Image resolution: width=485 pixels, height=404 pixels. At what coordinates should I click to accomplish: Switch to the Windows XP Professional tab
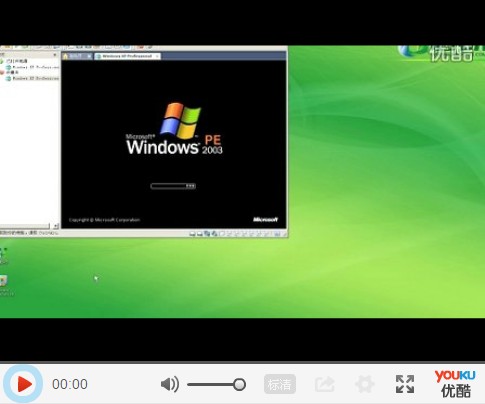[124, 56]
